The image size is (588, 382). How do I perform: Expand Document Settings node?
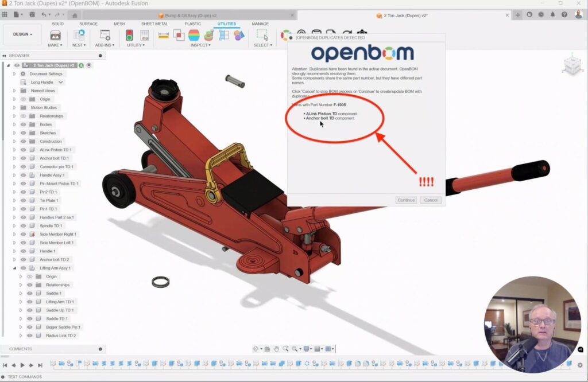(x=14, y=74)
